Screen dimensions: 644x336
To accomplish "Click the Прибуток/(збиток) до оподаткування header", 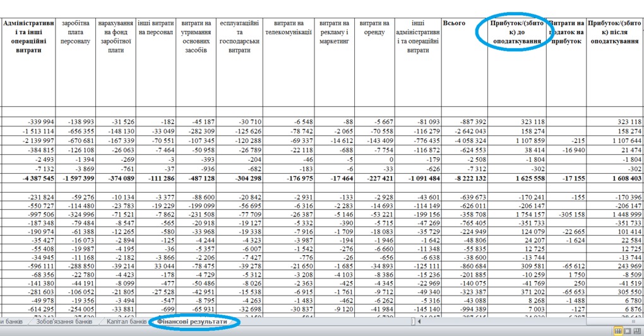I will [x=516, y=32].
